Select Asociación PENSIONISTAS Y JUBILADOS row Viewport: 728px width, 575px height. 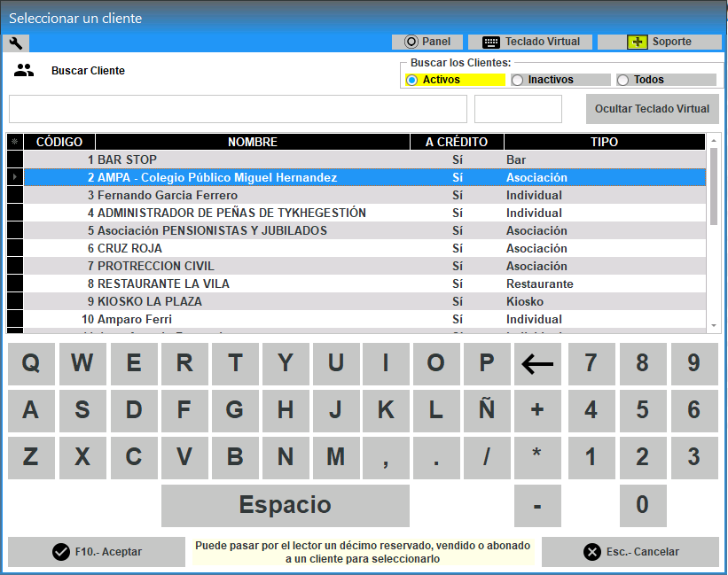pyautogui.click(x=364, y=230)
